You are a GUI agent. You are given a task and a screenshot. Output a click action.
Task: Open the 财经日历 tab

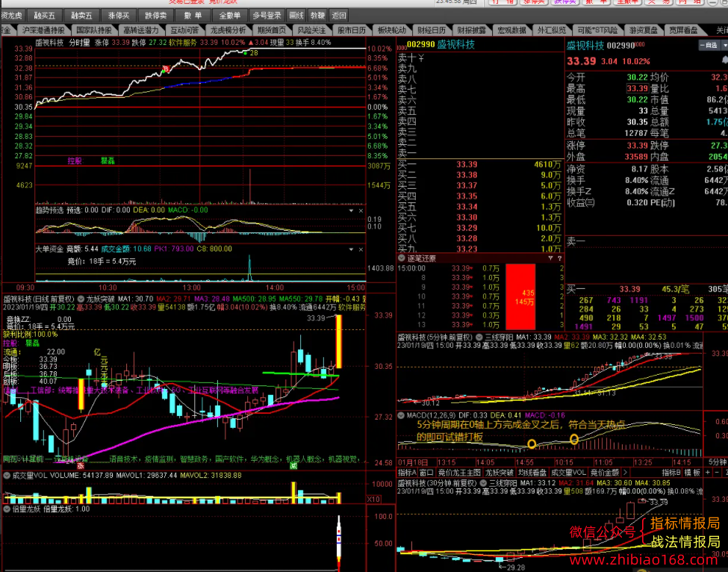click(432, 30)
